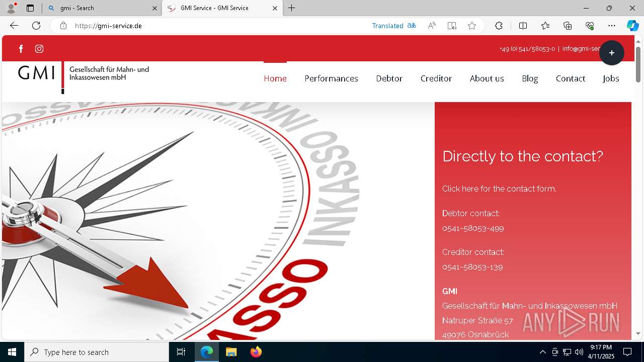Go back with the browser back arrow
This screenshot has height=362, width=644.
coord(14,26)
